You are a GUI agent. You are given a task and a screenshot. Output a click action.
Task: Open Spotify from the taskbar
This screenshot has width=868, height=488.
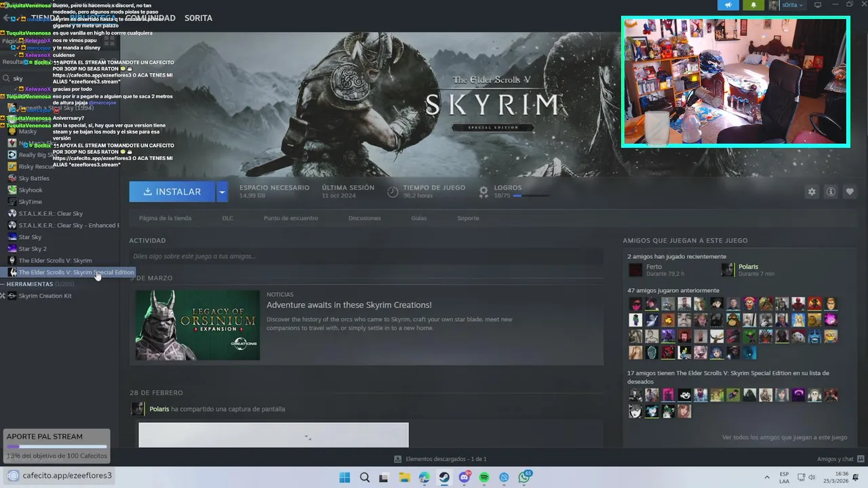pyautogui.click(x=484, y=477)
